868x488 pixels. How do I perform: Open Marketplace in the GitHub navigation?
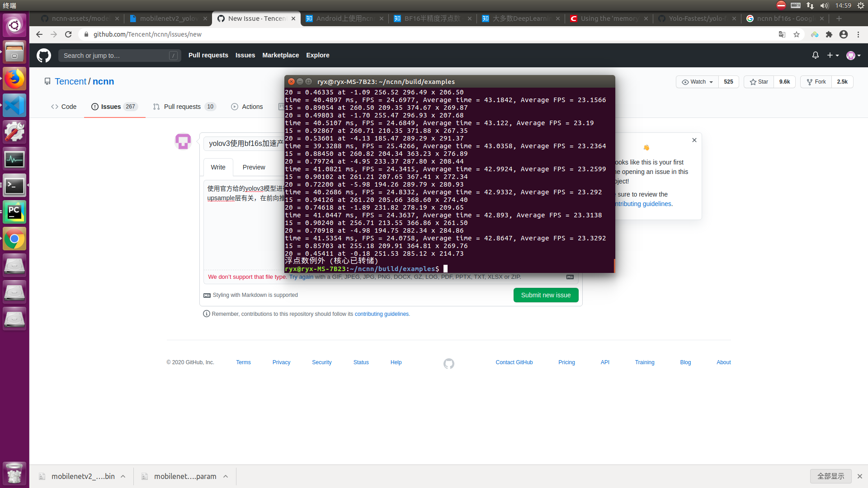tap(280, 55)
